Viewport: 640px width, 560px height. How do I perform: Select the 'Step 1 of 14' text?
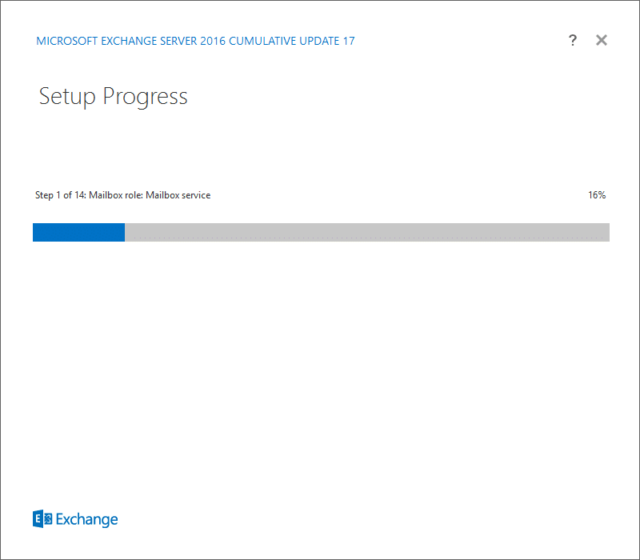[60, 195]
